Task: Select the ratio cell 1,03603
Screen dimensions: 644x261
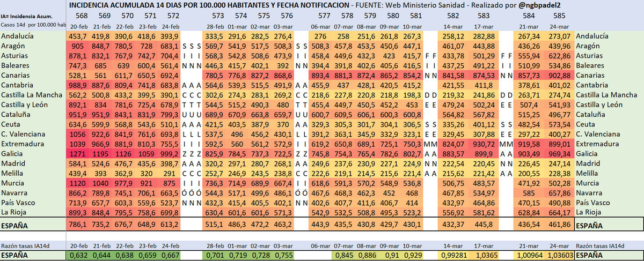Action: (x=559, y=256)
